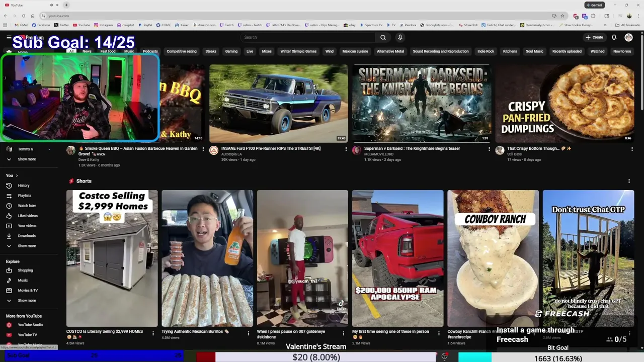Open options for Superman v Darkseid video
Image resolution: width=644 pixels, height=362 pixels.
click(x=489, y=149)
